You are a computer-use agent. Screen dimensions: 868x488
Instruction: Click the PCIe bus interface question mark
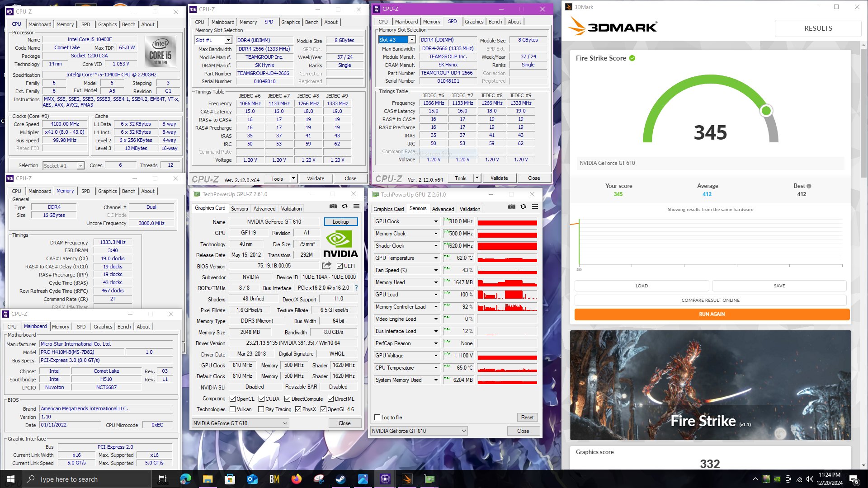pos(356,288)
